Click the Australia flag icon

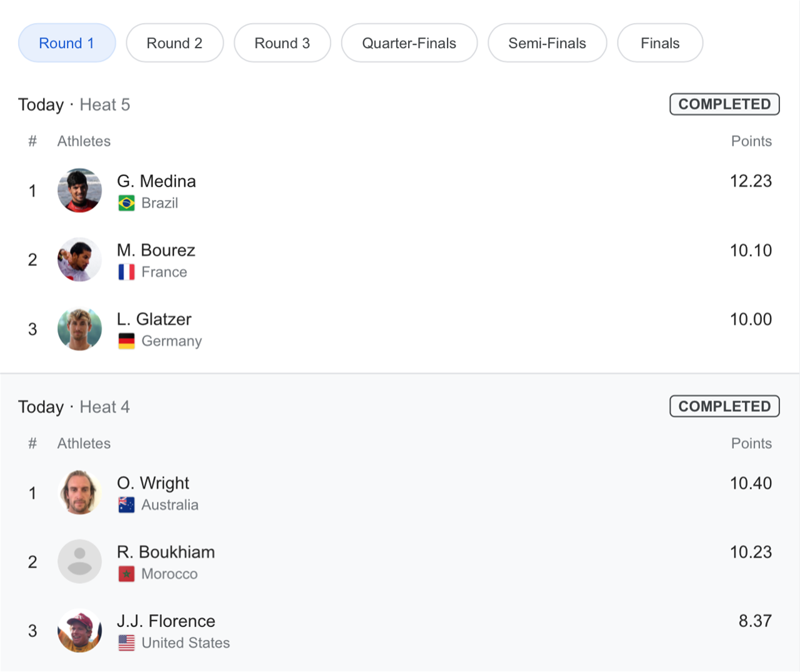(x=126, y=505)
